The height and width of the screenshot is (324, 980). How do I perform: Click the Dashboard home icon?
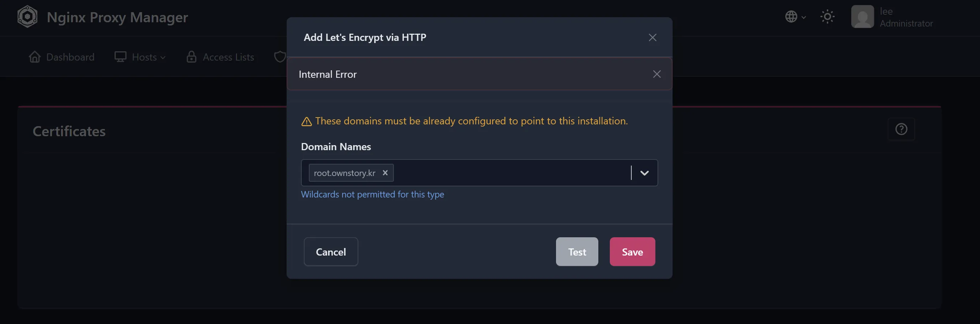[35, 57]
